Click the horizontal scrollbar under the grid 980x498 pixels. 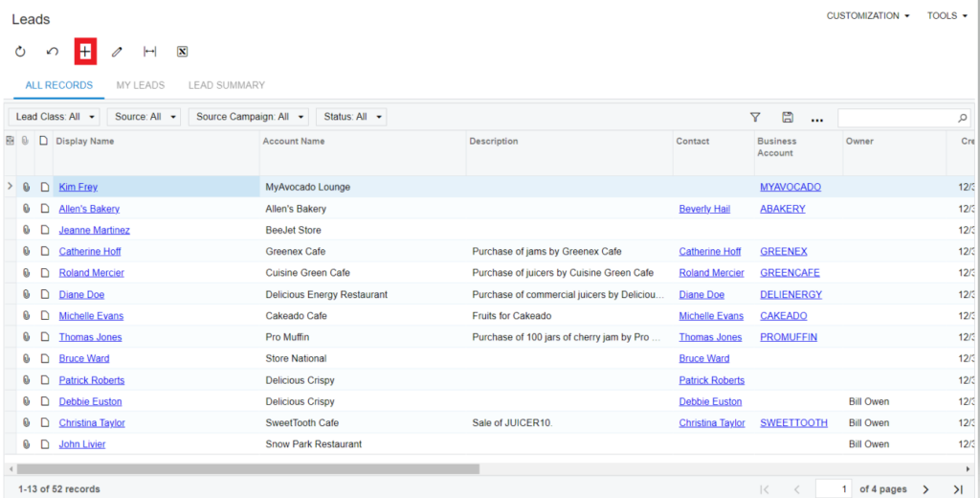coord(249,469)
